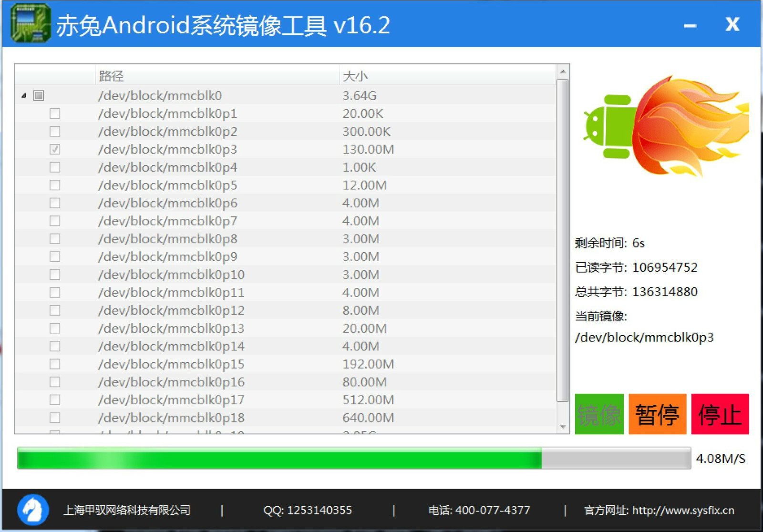Collapse the mmcblk0 device tree
Viewport: 763px width, 532px height.
(24, 96)
